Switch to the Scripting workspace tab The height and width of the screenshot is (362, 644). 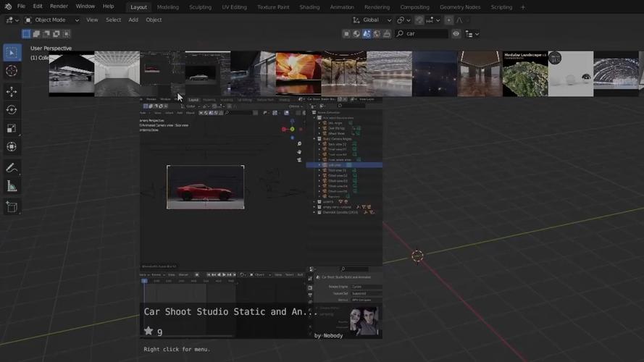[x=501, y=7]
